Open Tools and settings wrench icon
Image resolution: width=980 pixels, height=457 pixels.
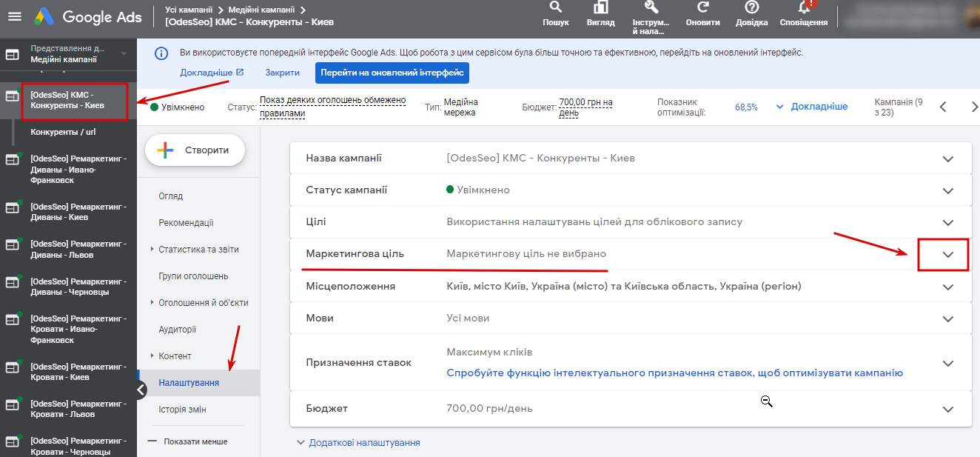(x=651, y=7)
